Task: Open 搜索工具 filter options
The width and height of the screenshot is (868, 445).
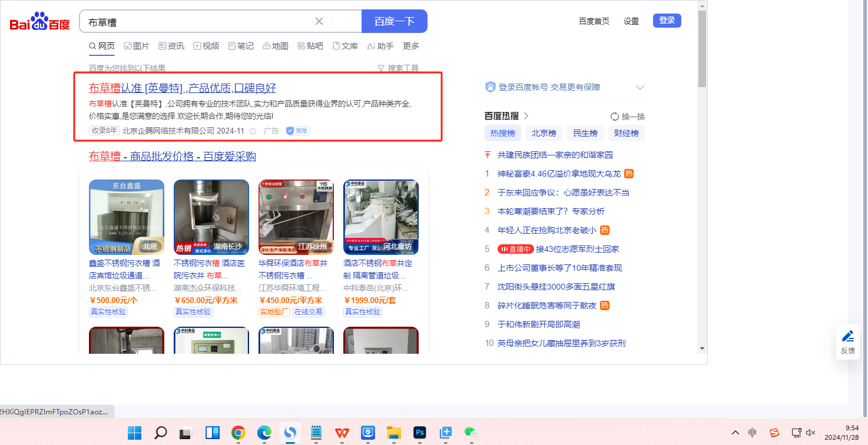Action: pos(398,68)
